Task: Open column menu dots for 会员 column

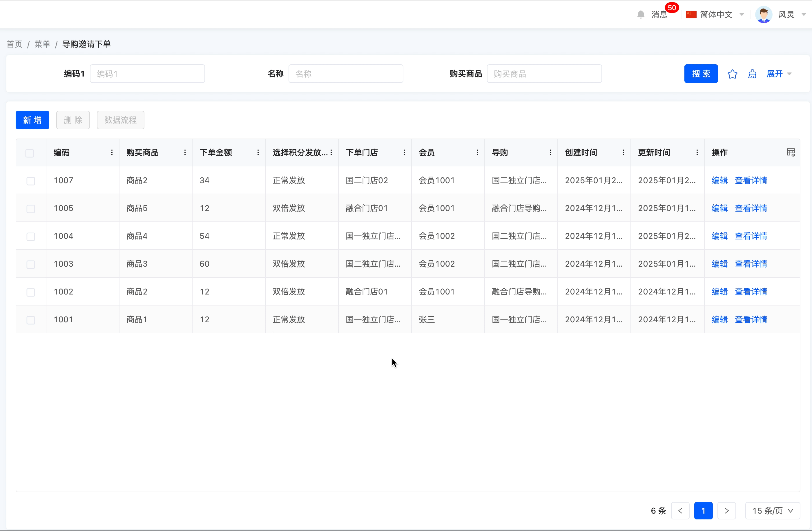Action: (477, 152)
